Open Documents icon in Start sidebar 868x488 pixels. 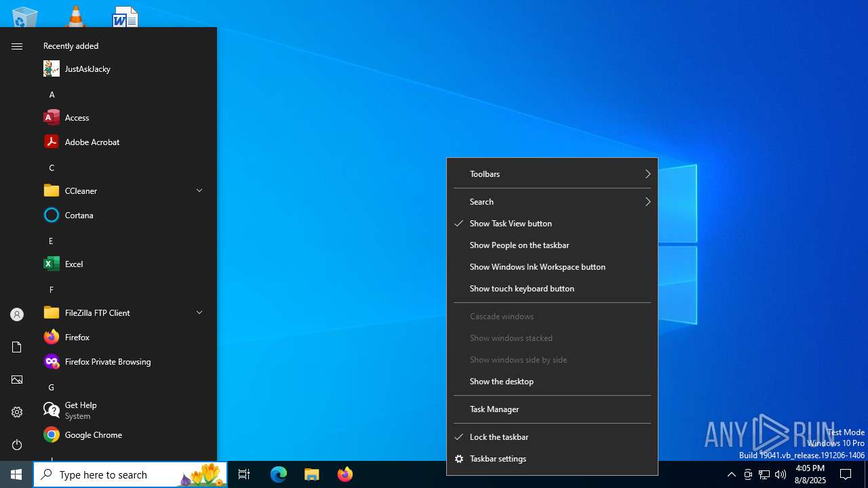tap(17, 347)
